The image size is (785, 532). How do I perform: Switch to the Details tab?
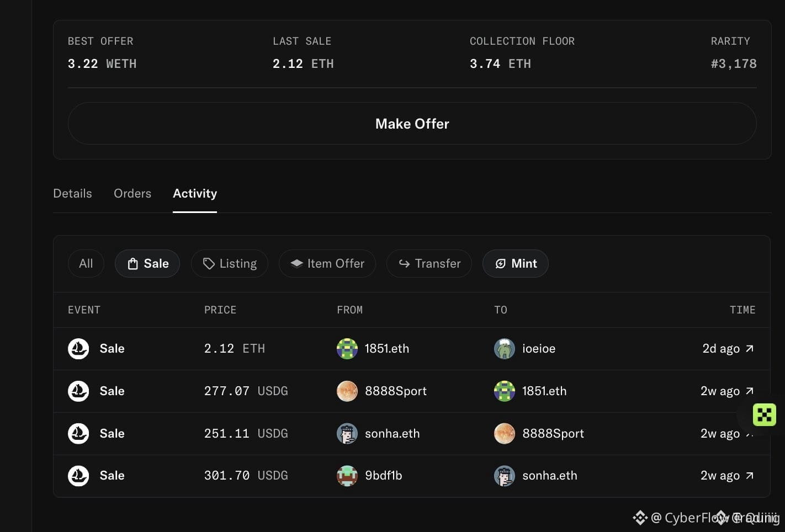click(72, 194)
